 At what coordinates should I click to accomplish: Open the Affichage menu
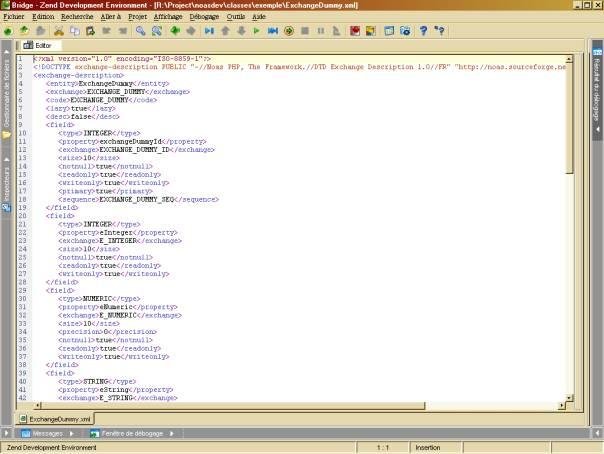[x=168, y=17]
